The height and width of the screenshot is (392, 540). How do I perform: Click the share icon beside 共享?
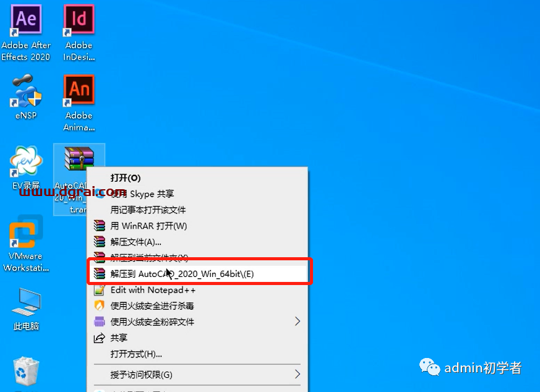click(x=99, y=338)
